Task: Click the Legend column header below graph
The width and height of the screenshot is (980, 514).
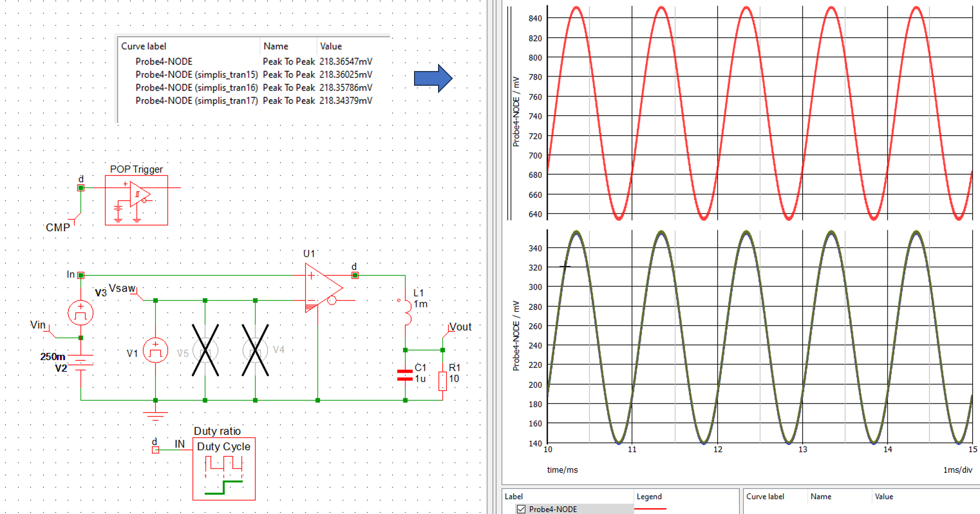Action: click(x=649, y=496)
